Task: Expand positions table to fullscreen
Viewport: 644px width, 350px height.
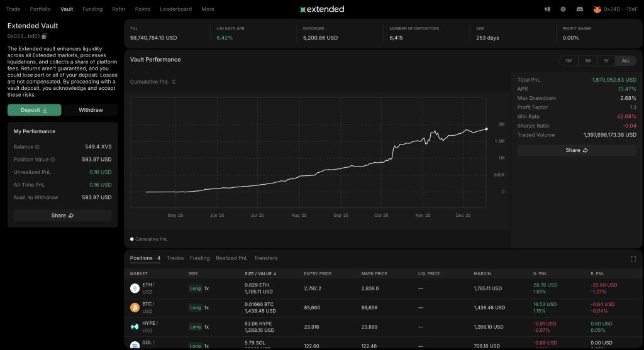Action: tap(633, 259)
